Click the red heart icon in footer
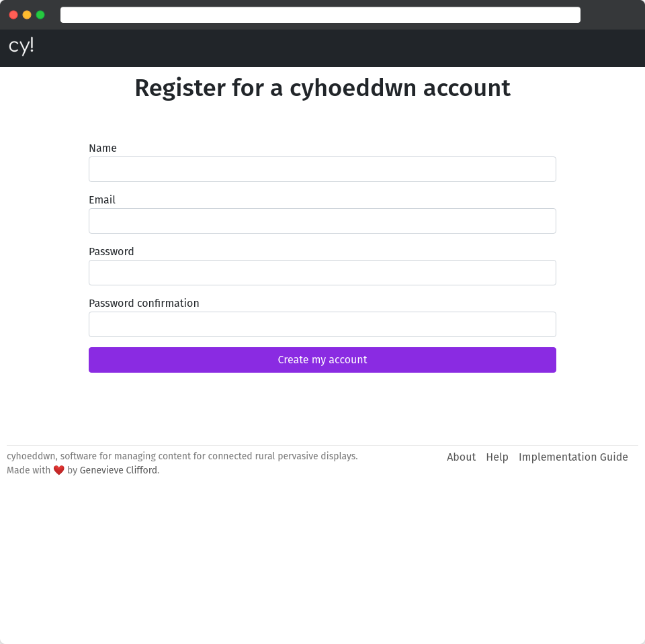 coord(59,470)
